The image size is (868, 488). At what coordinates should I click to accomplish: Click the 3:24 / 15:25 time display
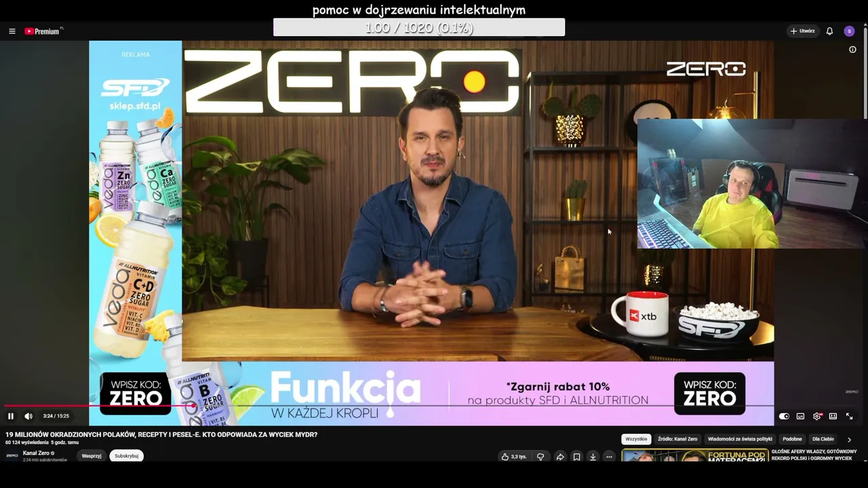[x=56, y=416]
